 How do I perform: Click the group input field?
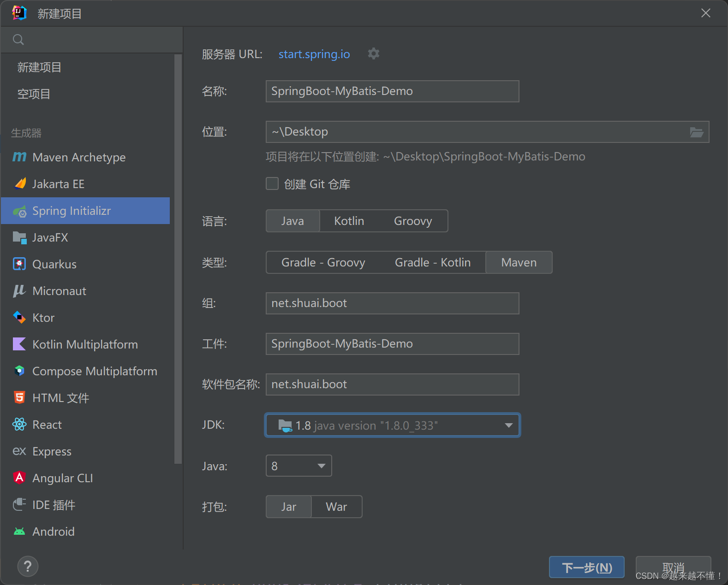[x=393, y=303]
